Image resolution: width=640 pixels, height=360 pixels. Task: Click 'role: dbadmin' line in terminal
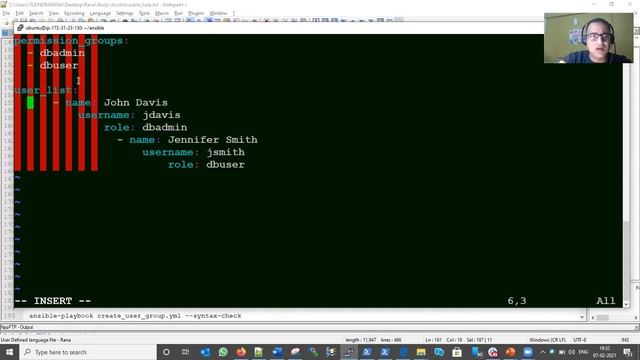coord(146,127)
